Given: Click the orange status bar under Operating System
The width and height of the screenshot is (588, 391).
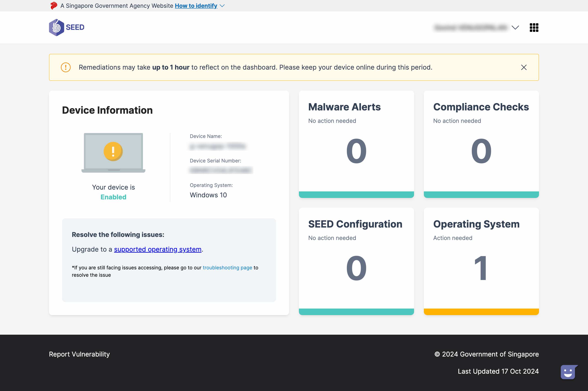Looking at the screenshot, I should coord(481,311).
